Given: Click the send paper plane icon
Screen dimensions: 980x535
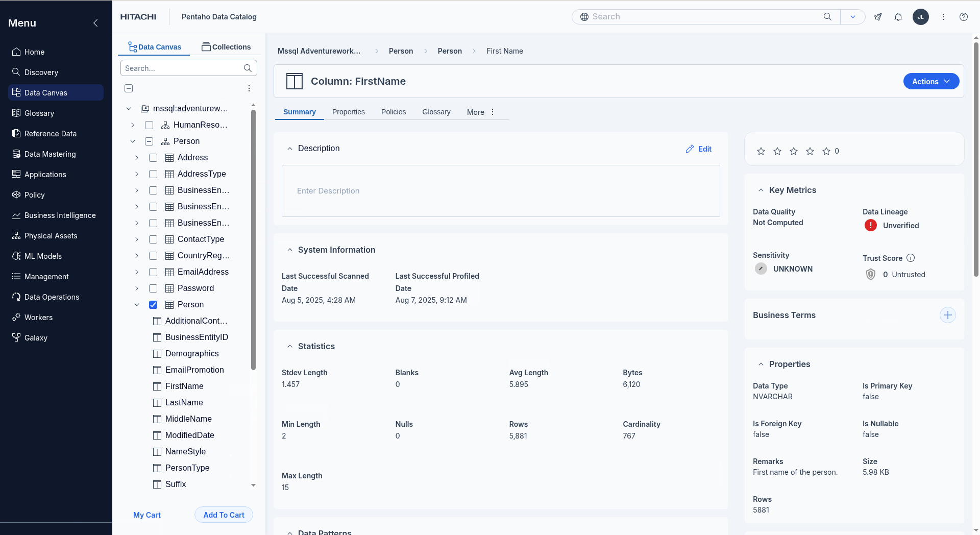Looking at the screenshot, I should point(878,17).
